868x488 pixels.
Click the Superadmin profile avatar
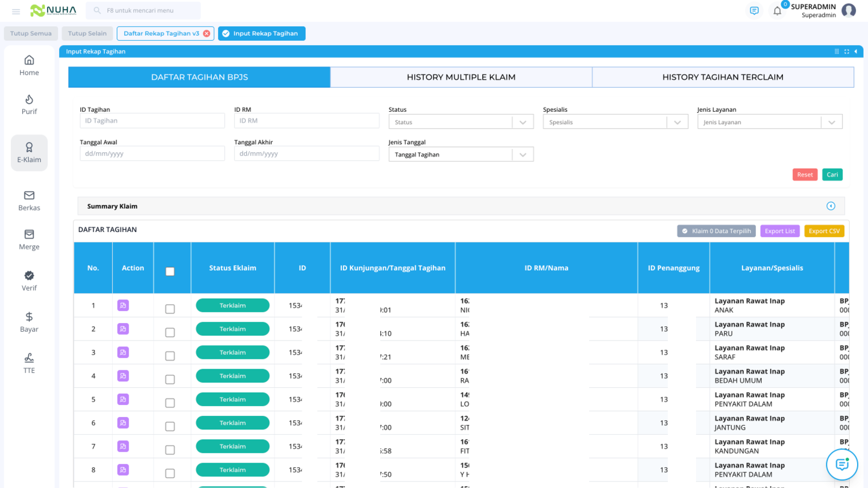pyautogui.click(x=848, y=10)
